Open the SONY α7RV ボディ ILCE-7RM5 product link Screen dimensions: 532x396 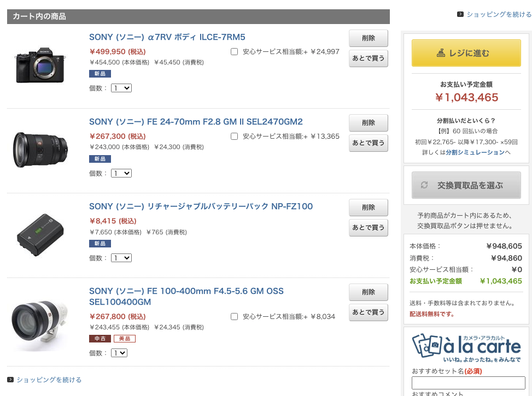click(167, 37)
